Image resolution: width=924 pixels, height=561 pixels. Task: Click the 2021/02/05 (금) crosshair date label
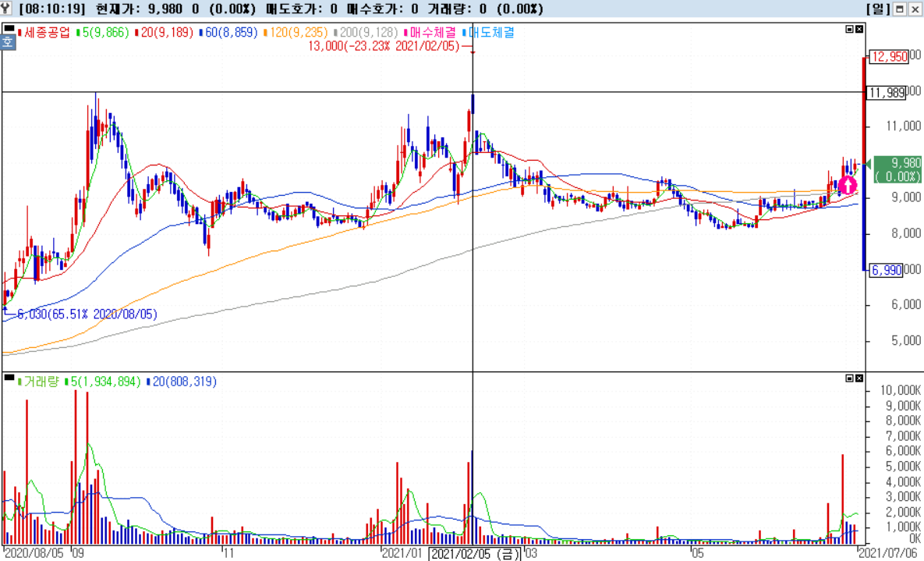[475, 554]
